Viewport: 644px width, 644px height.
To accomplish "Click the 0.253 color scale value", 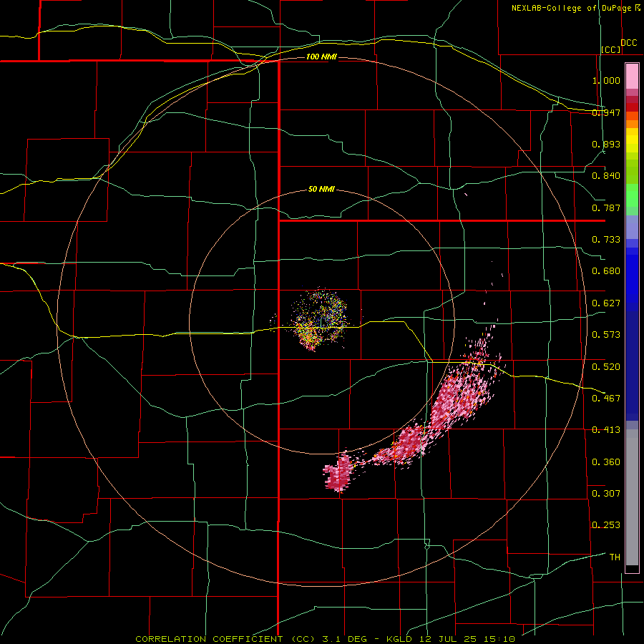I will coord(606,525).
